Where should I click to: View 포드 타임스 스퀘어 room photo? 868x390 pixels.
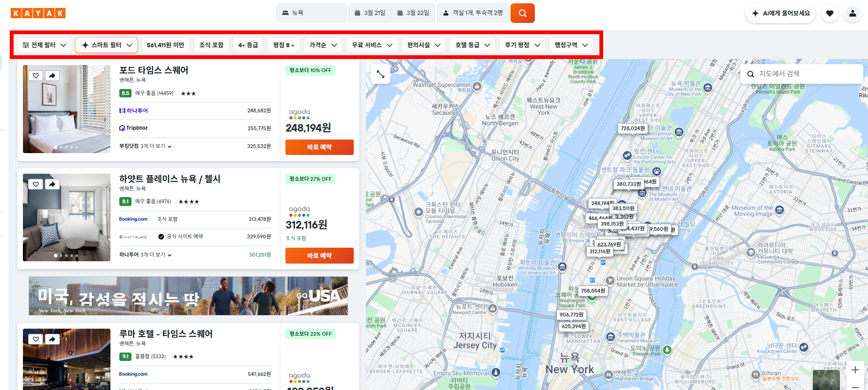[66, 109]
